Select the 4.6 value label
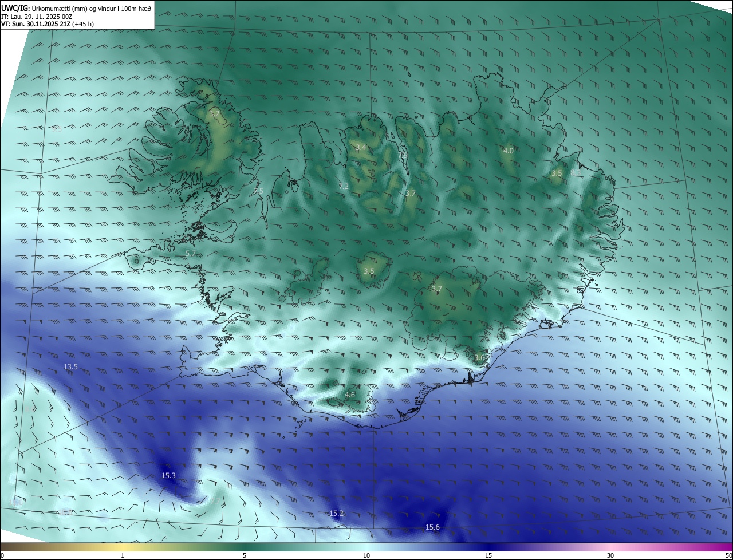The image size is (733, 560). pyautogui.click(x=350, y=395)
